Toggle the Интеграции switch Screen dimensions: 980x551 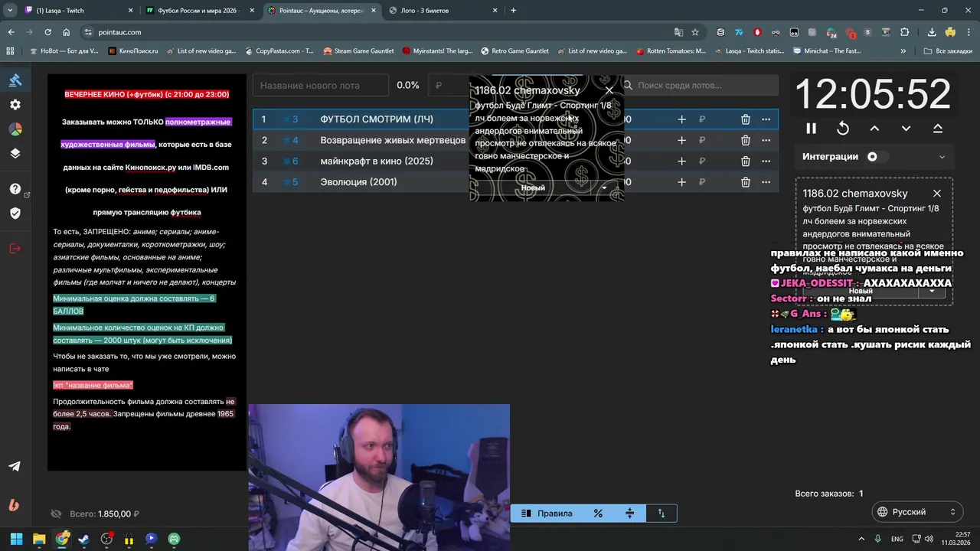tap(877, 157)
